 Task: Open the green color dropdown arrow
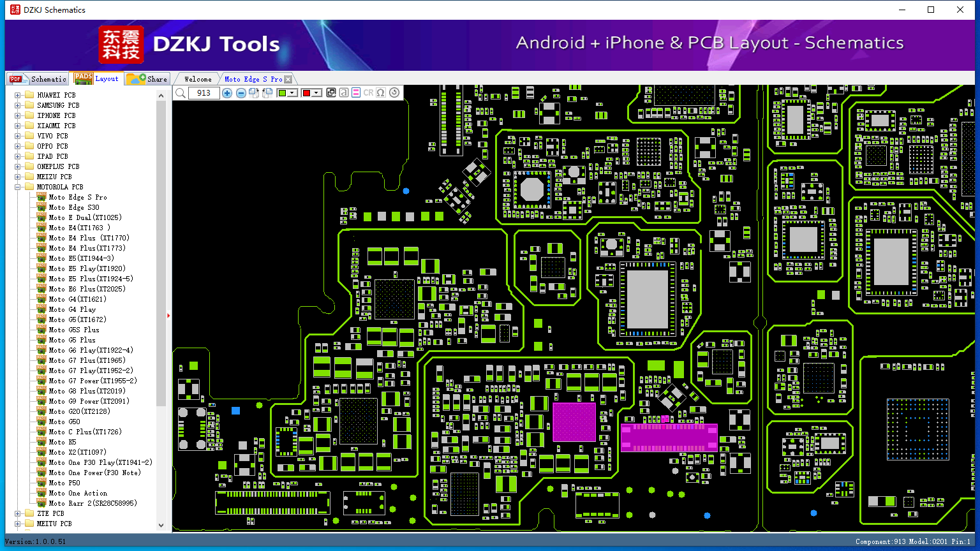click(x=292, y=93)
